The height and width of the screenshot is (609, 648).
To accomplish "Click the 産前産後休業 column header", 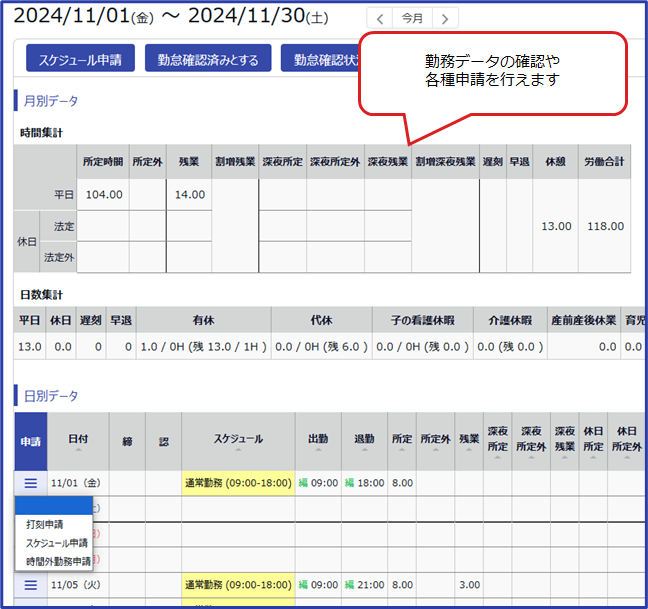I will coord(584,320).
